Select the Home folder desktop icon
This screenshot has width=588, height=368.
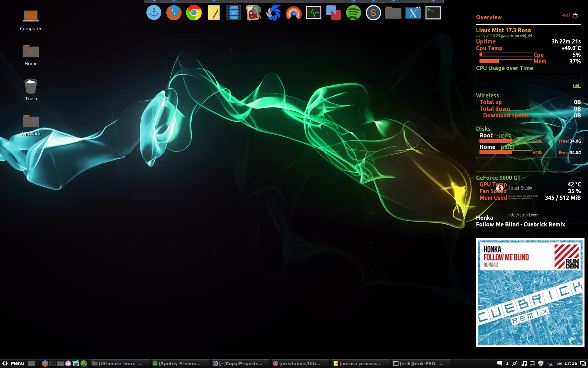click(x=31, y=55)
